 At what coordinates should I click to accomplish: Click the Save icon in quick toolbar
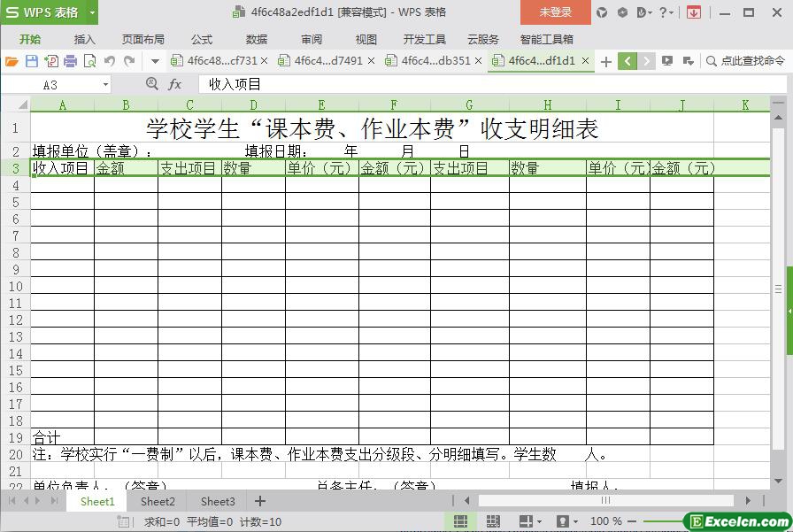tap(32, 61)
